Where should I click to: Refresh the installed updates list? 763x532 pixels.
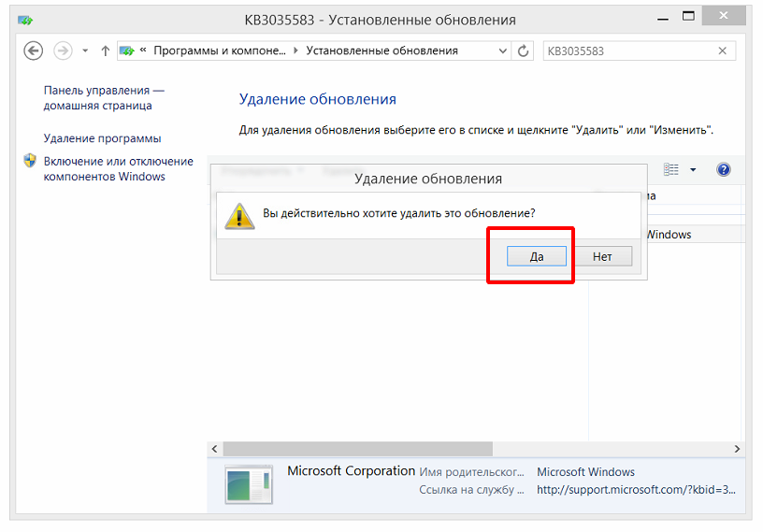524,50
